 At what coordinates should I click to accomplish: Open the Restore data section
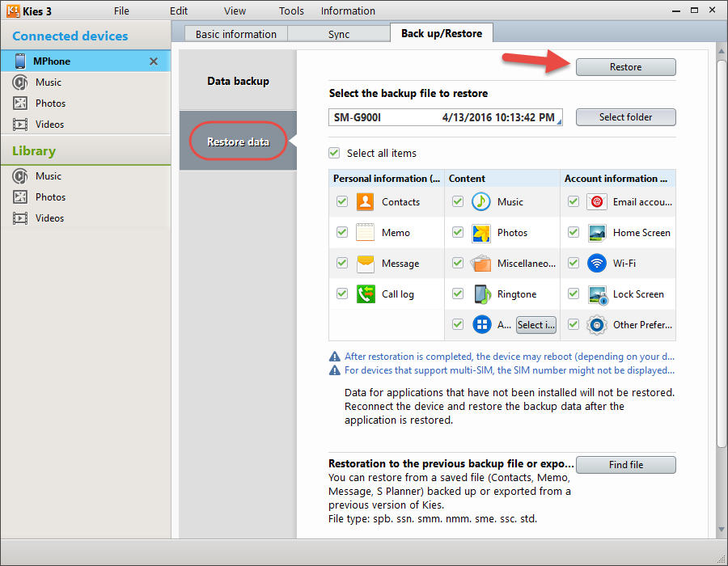click(238, 141)
